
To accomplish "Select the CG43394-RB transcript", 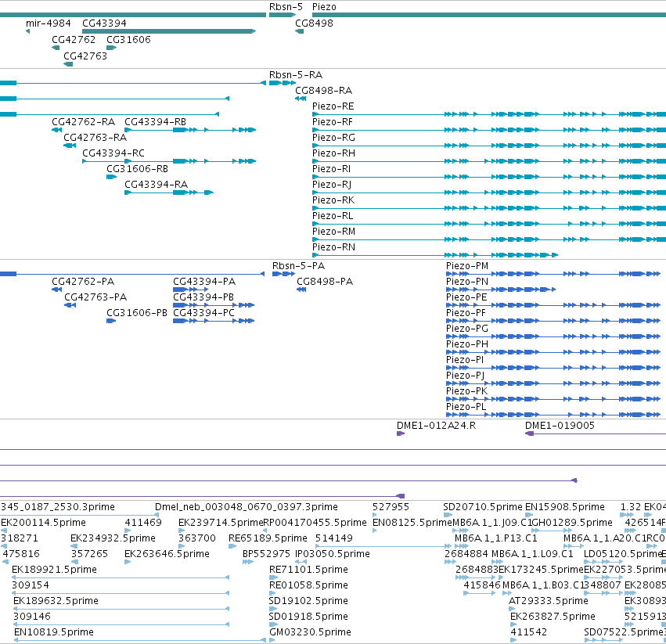I will coord(190,130).
